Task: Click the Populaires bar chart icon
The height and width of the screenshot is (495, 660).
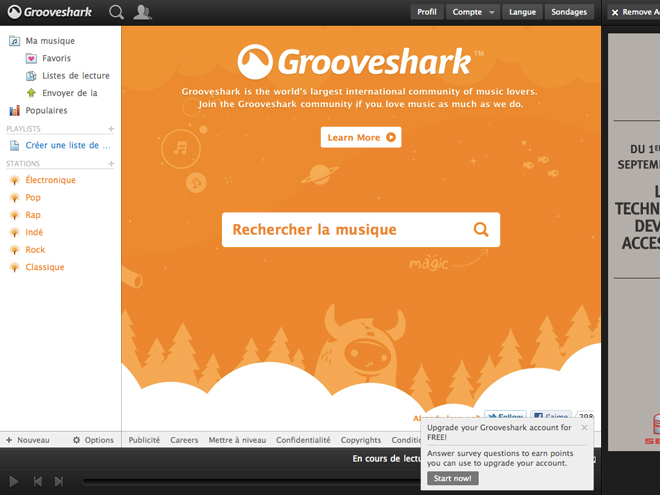Action: tap(14, 110)
